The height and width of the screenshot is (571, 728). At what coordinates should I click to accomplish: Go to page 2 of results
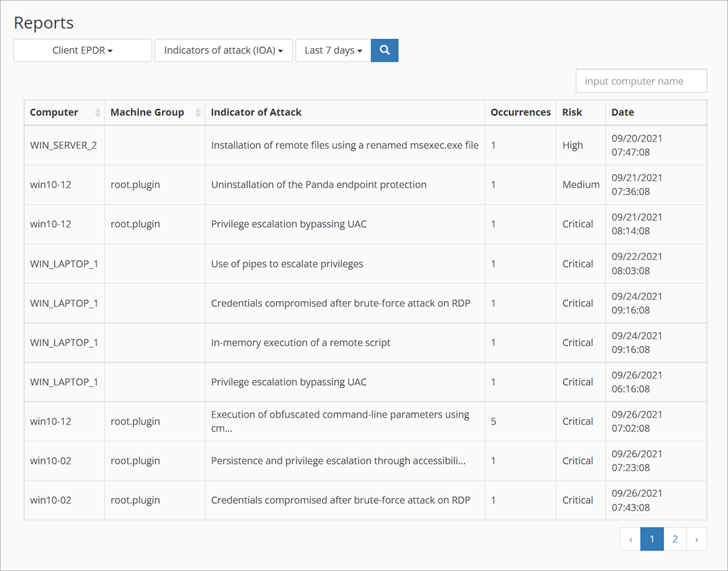tap(674, 539)
